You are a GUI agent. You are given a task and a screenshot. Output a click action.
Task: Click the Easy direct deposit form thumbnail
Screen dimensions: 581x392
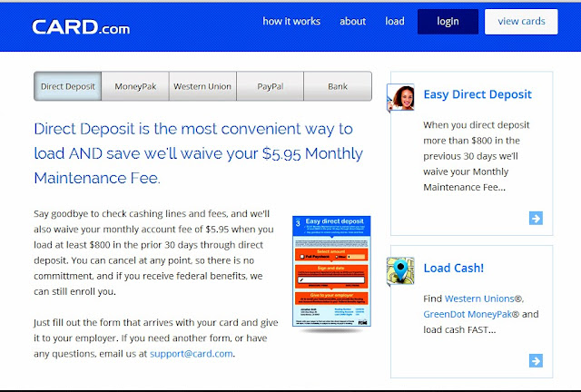[331, 271]
